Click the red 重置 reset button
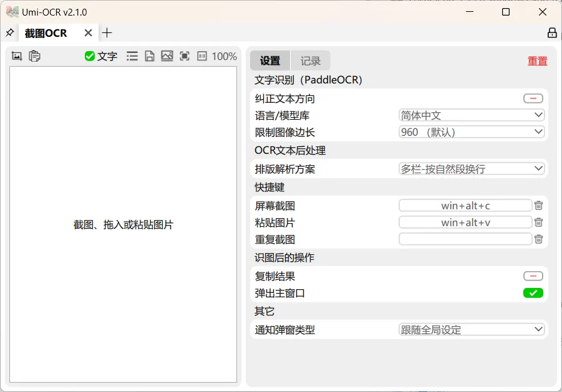Image resolution: width=562 pixels, height=392 pixels. click(537, 61)
